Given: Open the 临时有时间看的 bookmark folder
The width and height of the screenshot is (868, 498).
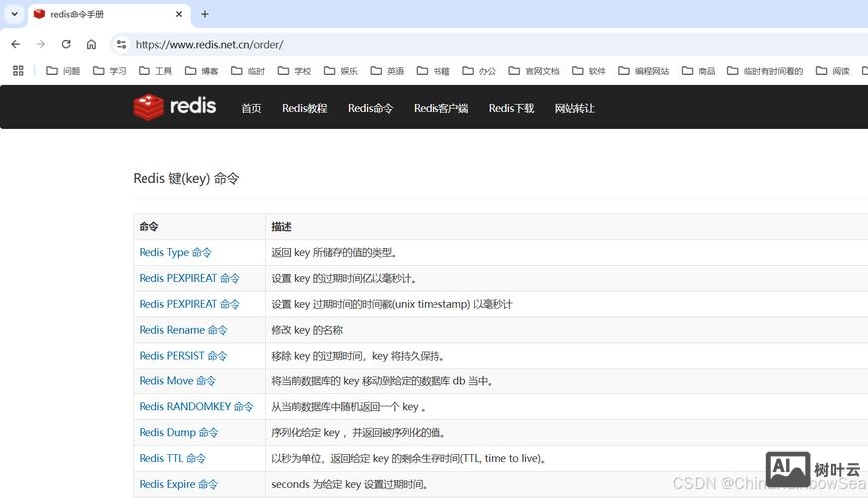Looking at the screenshot, I should click(765, 71).
